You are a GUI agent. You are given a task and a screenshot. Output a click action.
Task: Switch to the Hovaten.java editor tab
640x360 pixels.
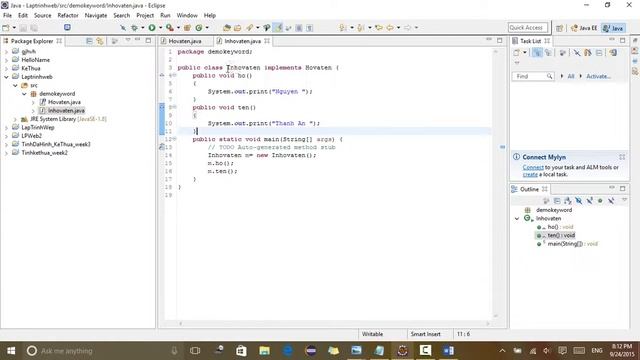[185, 41]
